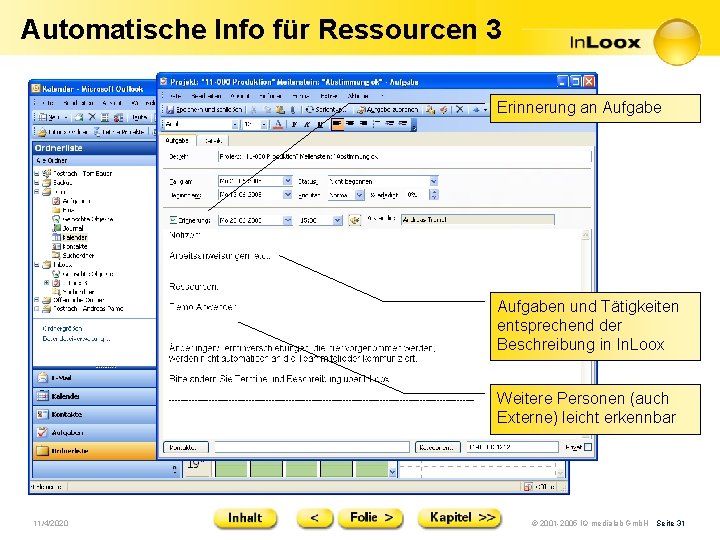720x540 pixels.
Task: Open the Kalender navigation pane button
Action: (95, 396)
